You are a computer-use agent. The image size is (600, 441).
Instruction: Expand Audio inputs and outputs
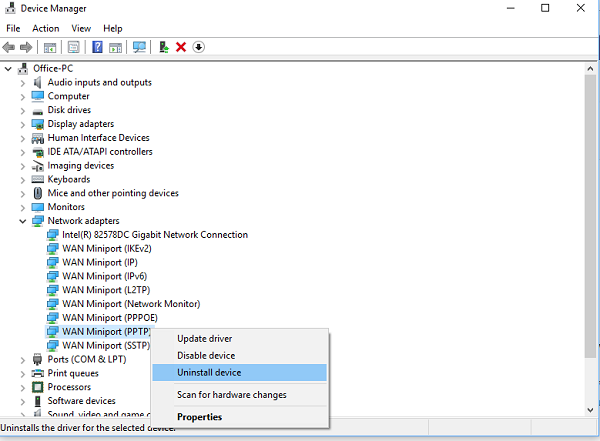pos(23,83)
